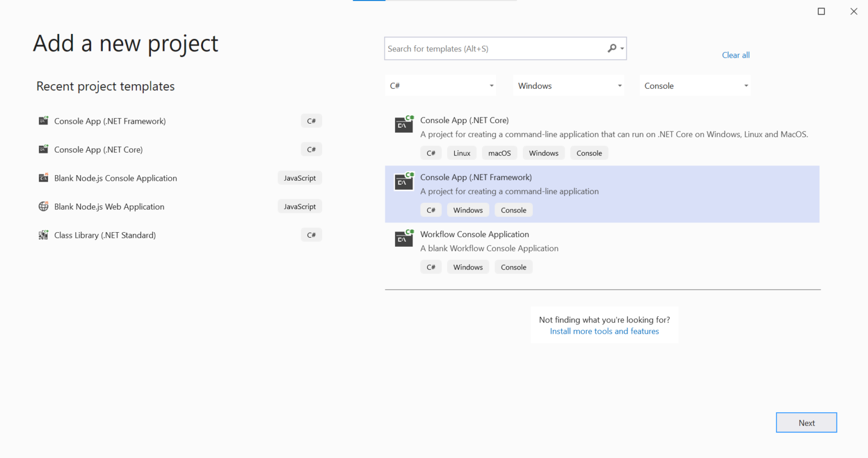Image resolution: width=868 pixels, height=458 pixels.
Task: Click the Blank Node.js Web Application globe icon
Action: [x=44, y=206]
